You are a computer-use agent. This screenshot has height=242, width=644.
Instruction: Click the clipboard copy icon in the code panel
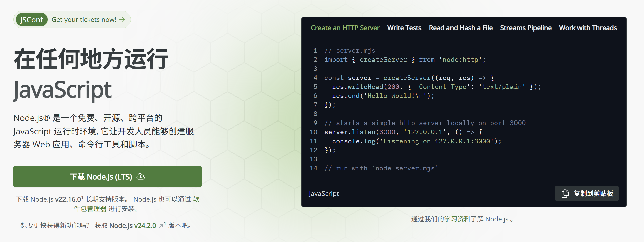coord(565,193)
